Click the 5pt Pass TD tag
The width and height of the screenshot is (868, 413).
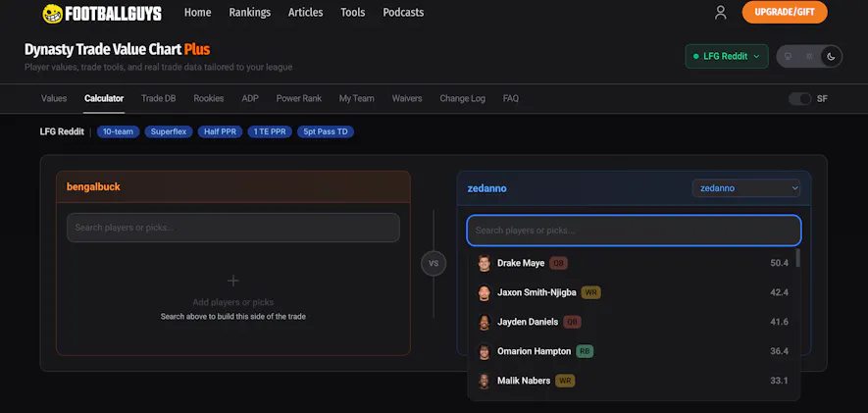coord(326,131)
